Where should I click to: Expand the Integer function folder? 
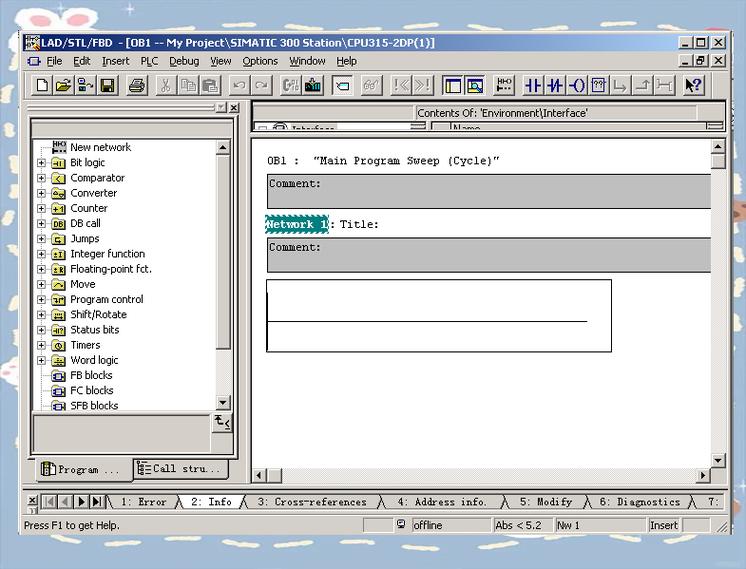(41, 254)
